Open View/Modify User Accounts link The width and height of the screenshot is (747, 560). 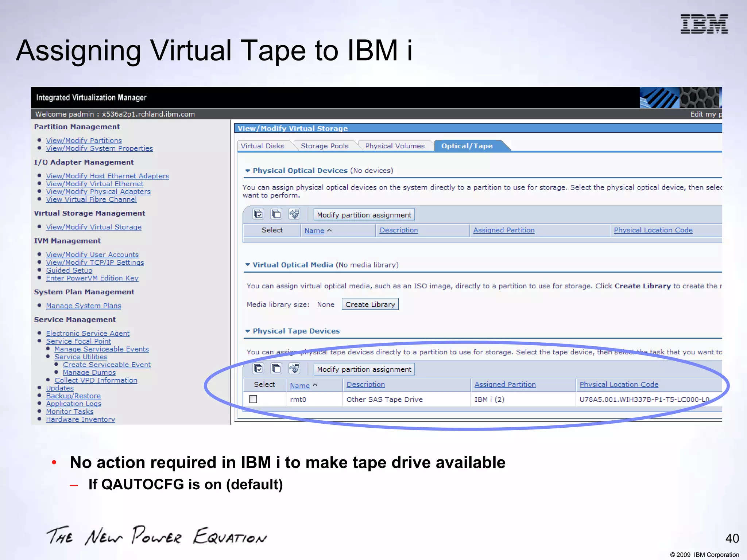pyautogui.click(x=92, y=254)
